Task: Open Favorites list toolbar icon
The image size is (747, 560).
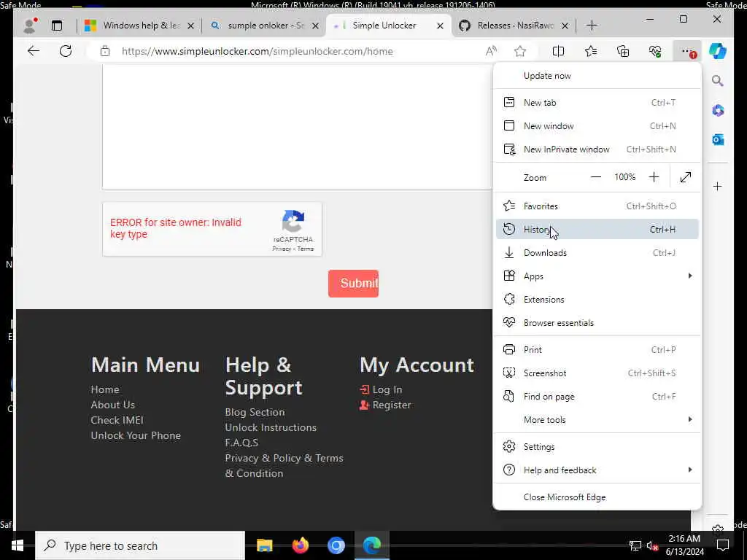Action: pyautogui.click(x=591, y=51)
